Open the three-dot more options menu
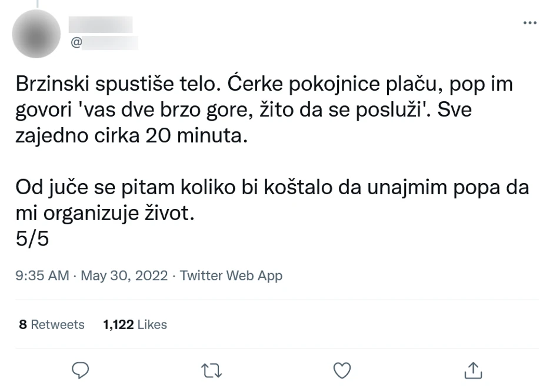The image size is (553, 392). point(529,23)
